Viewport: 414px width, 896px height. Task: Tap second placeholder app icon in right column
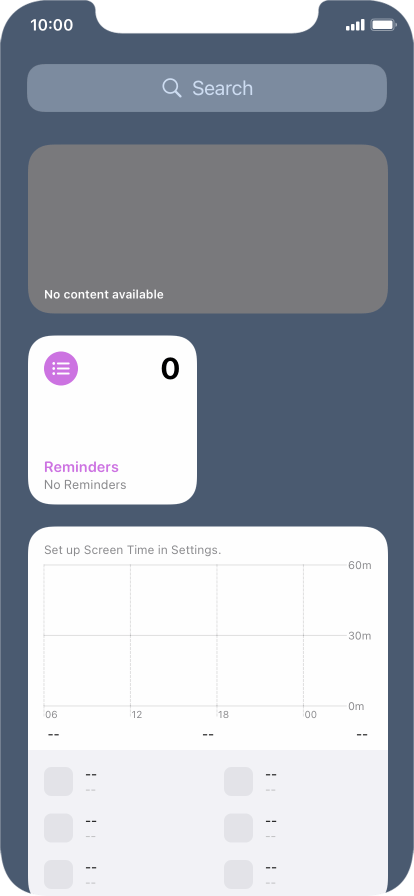(x=238, y=828)
